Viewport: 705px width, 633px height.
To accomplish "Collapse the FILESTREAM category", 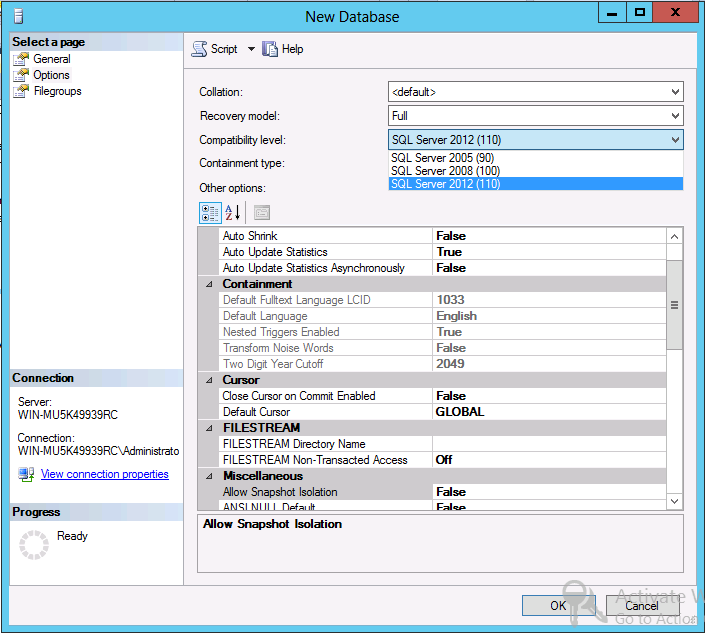I will click(x=209, y=428).
